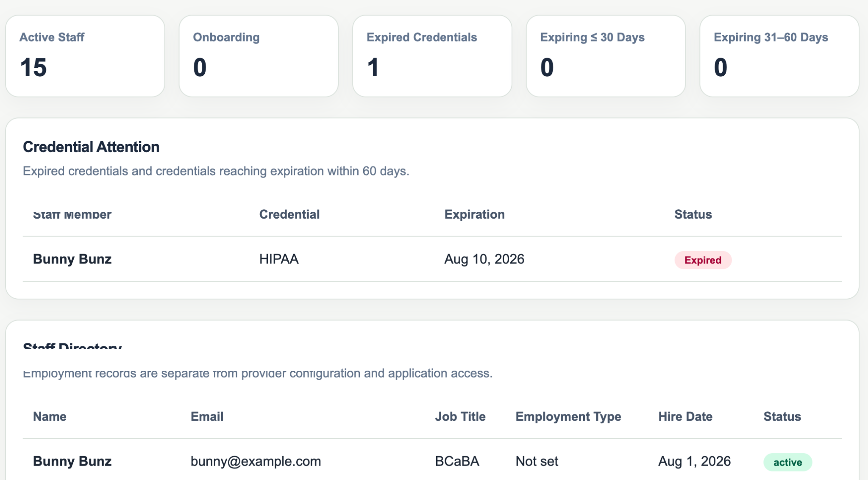
Task: Select Bunny Bunz in Credential Attention table
Action: 72,259
